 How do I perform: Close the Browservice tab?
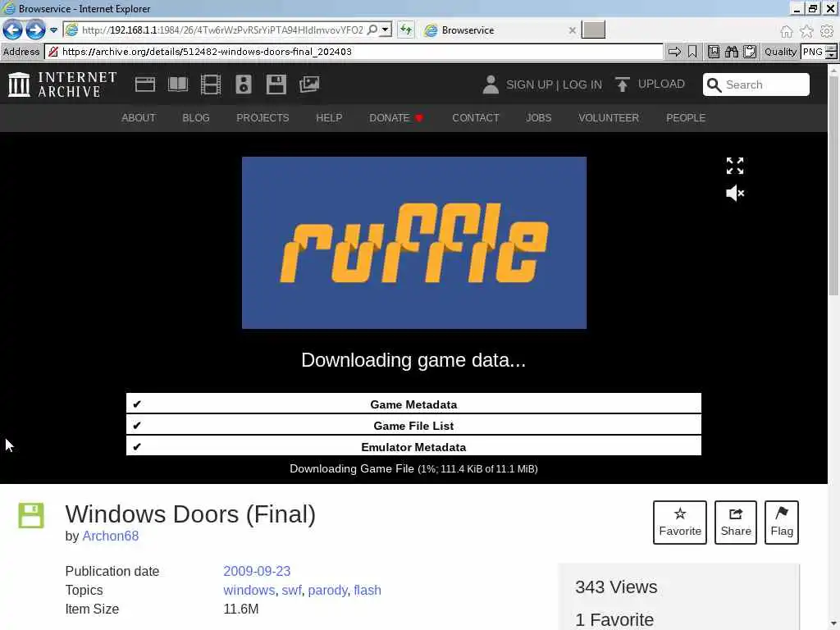click(x=572, y=30)
